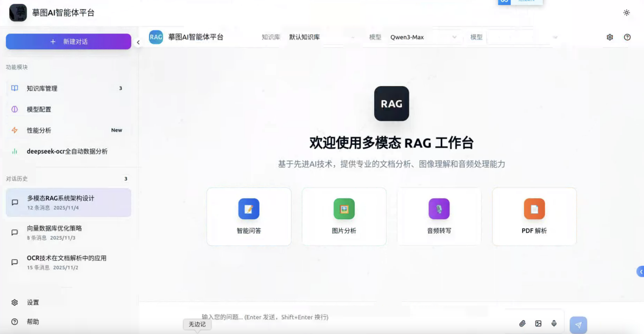Open the settings gear at top right
Viewport: 644px width, 334px height.
pos(609,37)
